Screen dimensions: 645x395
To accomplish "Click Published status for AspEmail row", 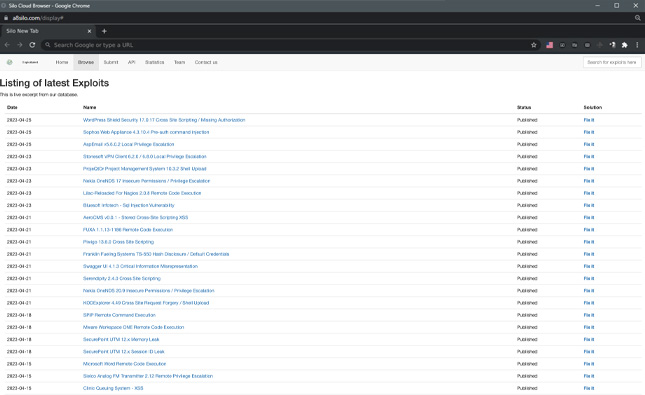I will pos(527,144).
